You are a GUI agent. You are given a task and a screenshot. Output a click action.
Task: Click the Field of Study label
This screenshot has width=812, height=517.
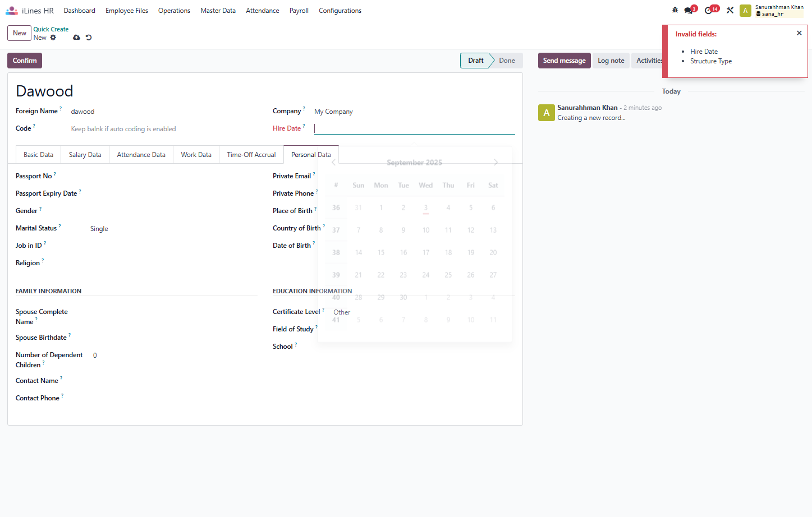[293, 329]
